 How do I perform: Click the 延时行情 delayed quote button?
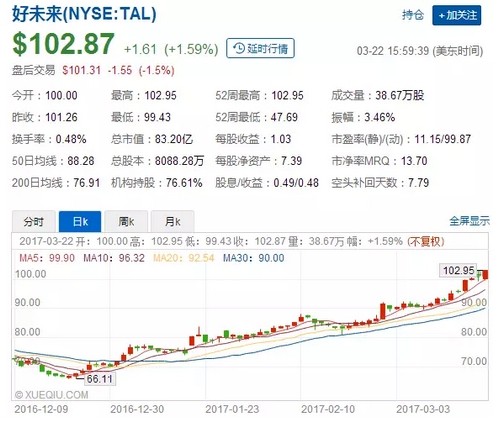click(260, 48)
